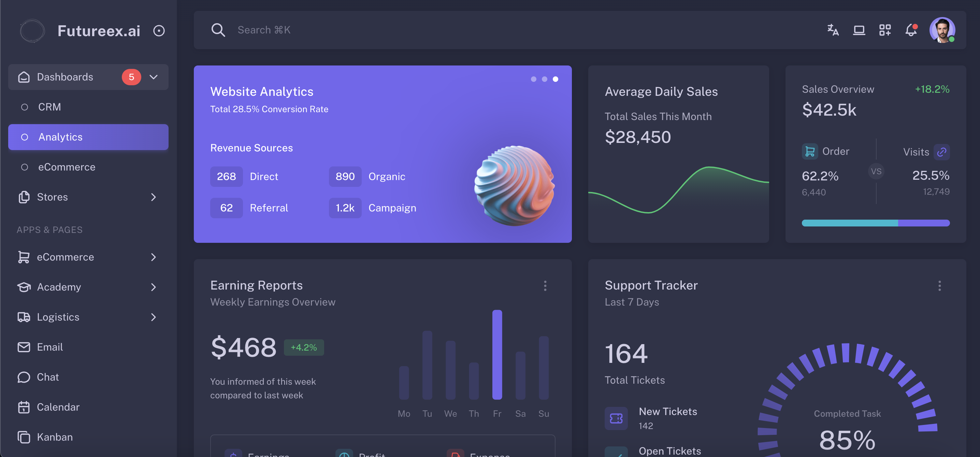Screen dimensions: 980x457
Task: Click the Futureex.ai logo circle
Action: coord(32,30)
